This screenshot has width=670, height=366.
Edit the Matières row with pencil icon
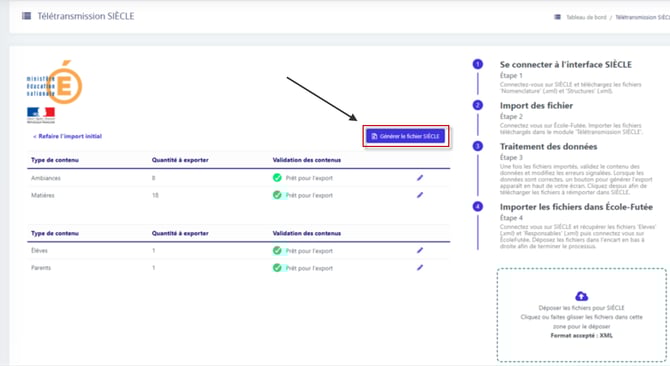(420, 195)
